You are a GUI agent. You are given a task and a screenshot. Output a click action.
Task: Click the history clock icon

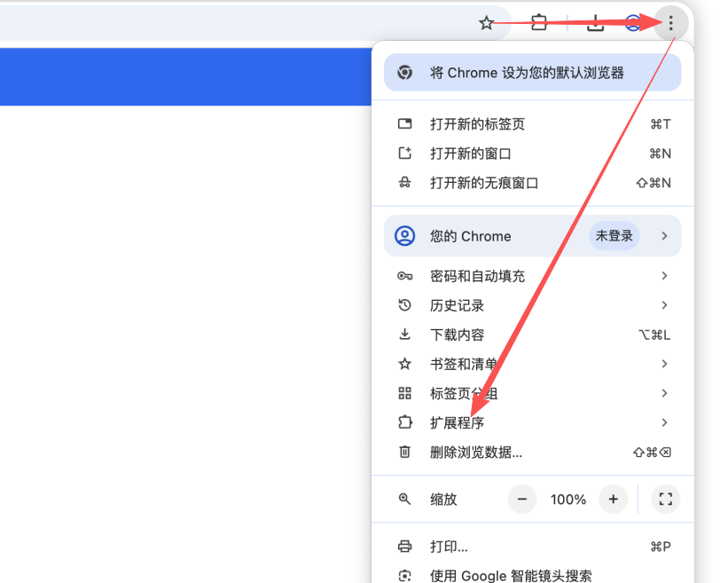pyautogui.click(x=405, y=305)
